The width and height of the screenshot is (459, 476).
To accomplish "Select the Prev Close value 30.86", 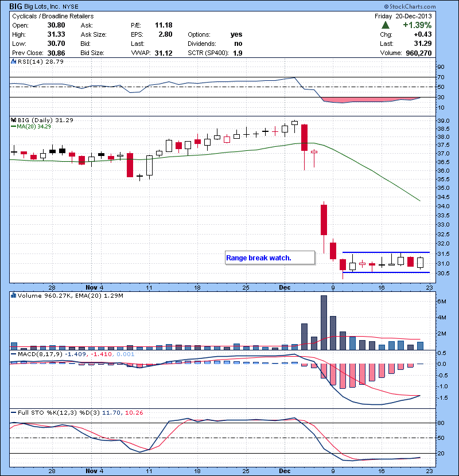I will [56, 53].
